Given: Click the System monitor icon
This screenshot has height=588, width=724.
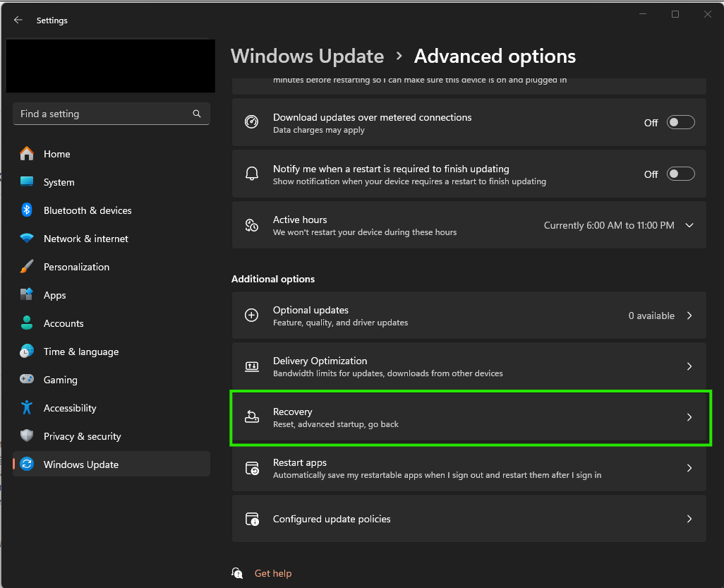Looking at the screenshot, I should pos(27,181).
